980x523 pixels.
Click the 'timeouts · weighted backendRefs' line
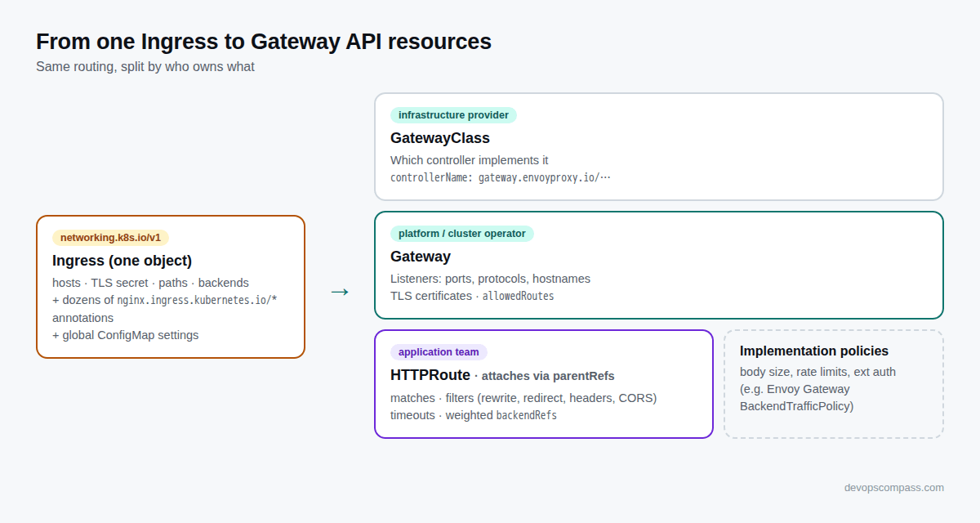click(x=474, y=415)
